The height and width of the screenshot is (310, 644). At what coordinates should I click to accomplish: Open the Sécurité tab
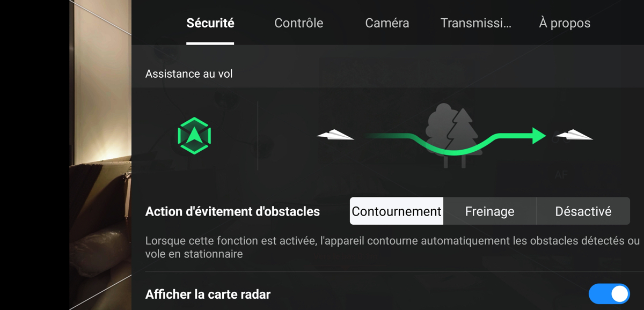click(x=210, y=23)
